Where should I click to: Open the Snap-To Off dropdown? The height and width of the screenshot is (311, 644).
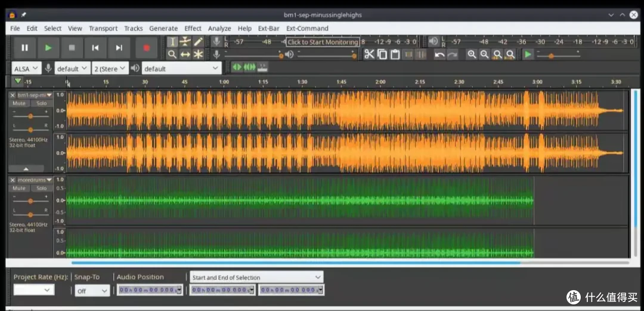(x=92, y=291)
